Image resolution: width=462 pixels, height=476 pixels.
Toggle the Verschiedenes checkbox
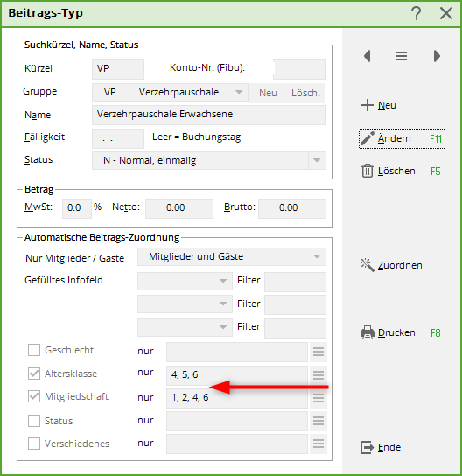34,444
